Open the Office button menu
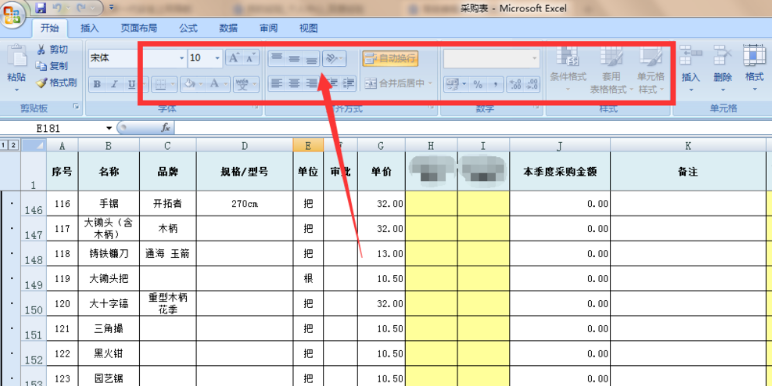This screenshot has width=772, height=386. coord(13,15)
